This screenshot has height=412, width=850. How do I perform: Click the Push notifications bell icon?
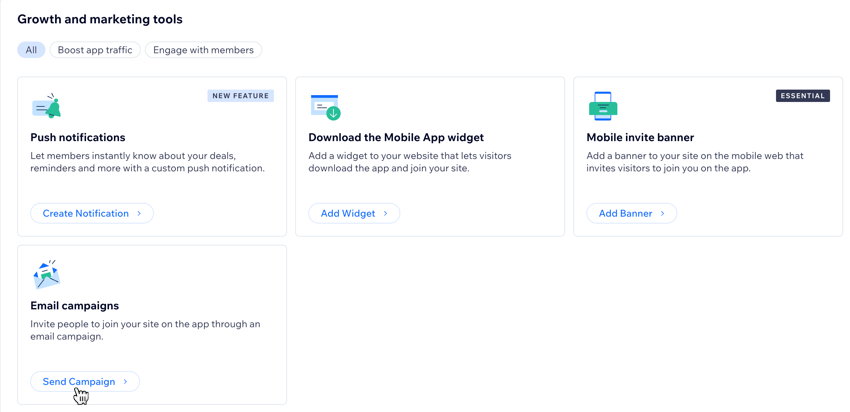point(47,106)
